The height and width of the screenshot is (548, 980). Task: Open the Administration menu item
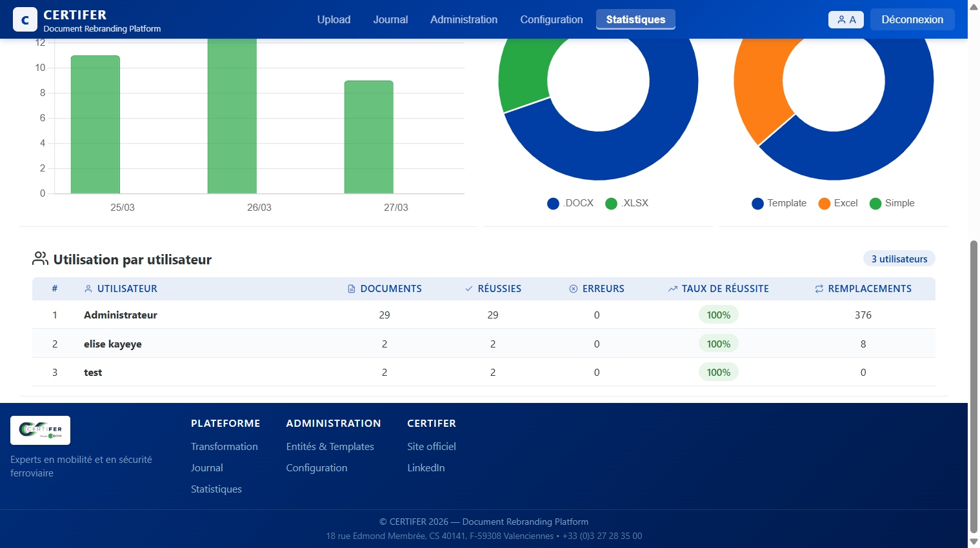coord(464,19)
